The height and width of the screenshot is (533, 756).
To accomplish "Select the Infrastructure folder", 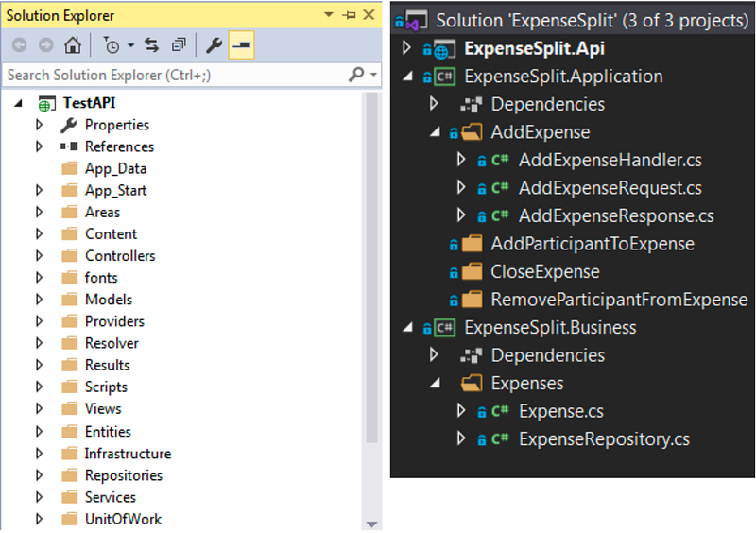I will pyautogui.click(x=128, y=454).
